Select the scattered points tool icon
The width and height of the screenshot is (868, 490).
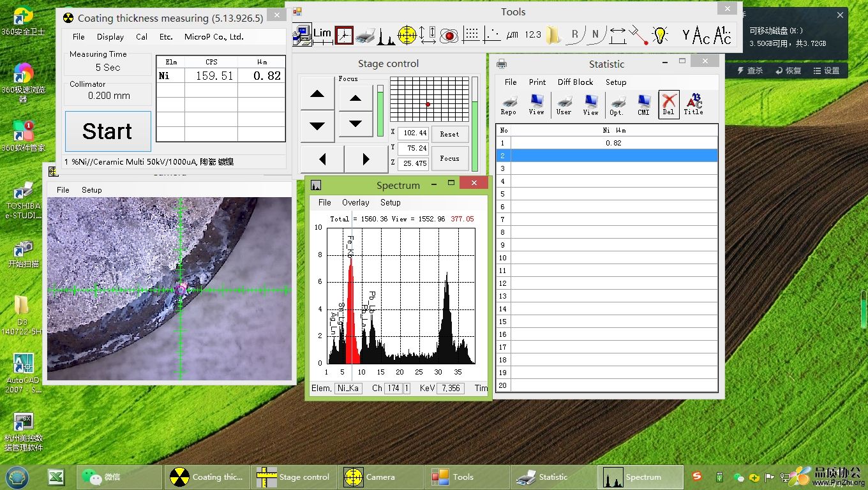(491, 34)
